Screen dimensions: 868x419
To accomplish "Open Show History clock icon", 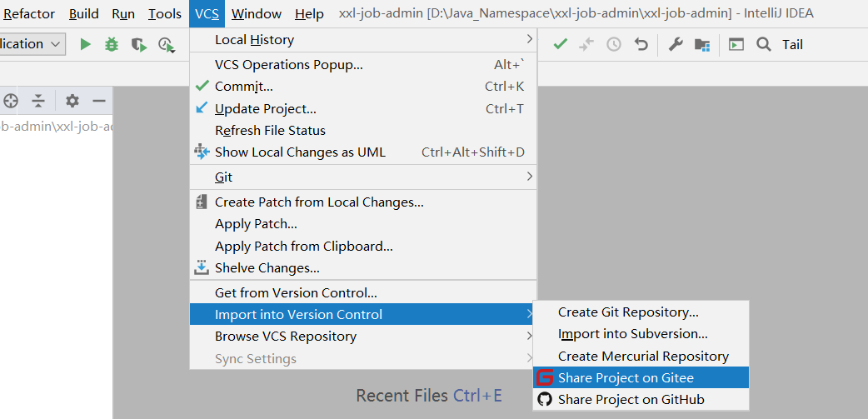I will click(614, 44).
